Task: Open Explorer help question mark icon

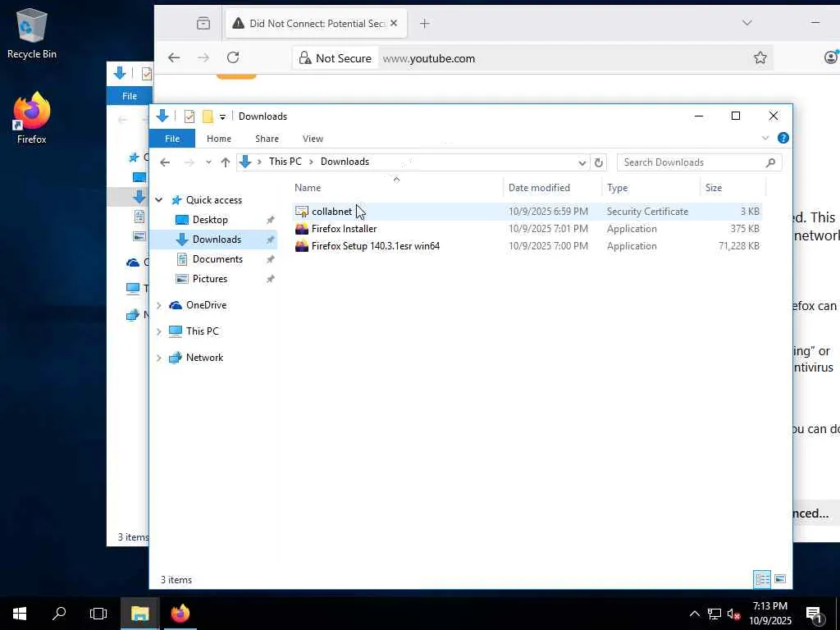Action: pyautogui.click(x=783, y=138)
